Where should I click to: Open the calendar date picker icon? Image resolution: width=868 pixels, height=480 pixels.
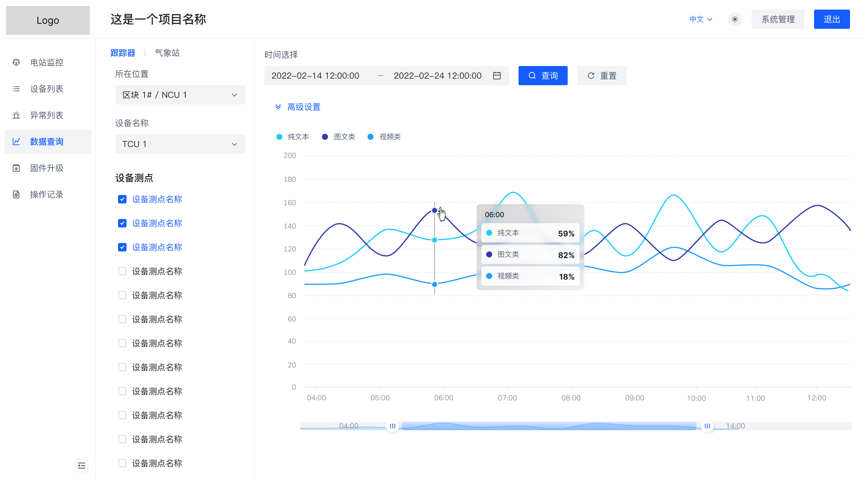coord(497,76)
